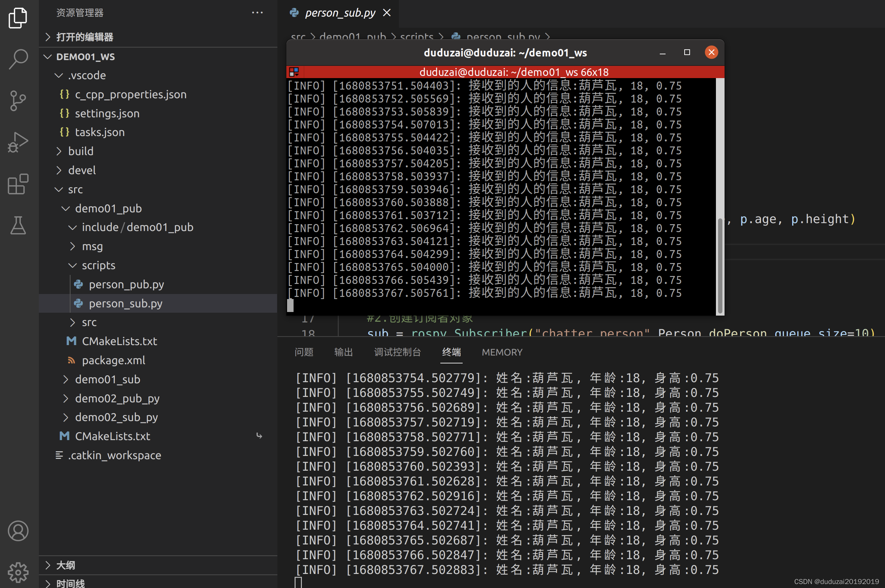Screen dimensions: 885x588
Task: Maximize the duduzai terminal window
Action: 687,53
